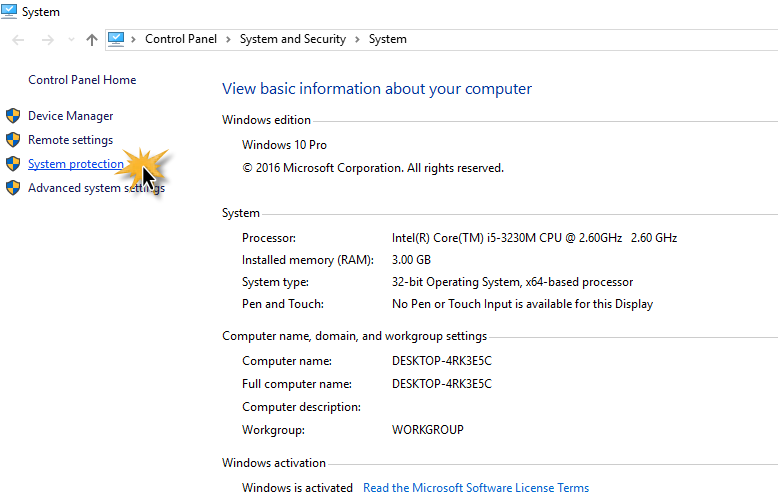The width and height of the screenshot is (778, 498).
Task: Read the Microsoft Software License Terms
Action: (x=476, y=488)
